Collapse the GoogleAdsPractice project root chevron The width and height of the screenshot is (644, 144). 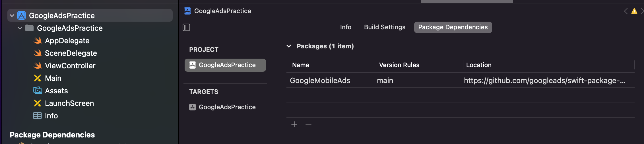click(x=12, y=15)
